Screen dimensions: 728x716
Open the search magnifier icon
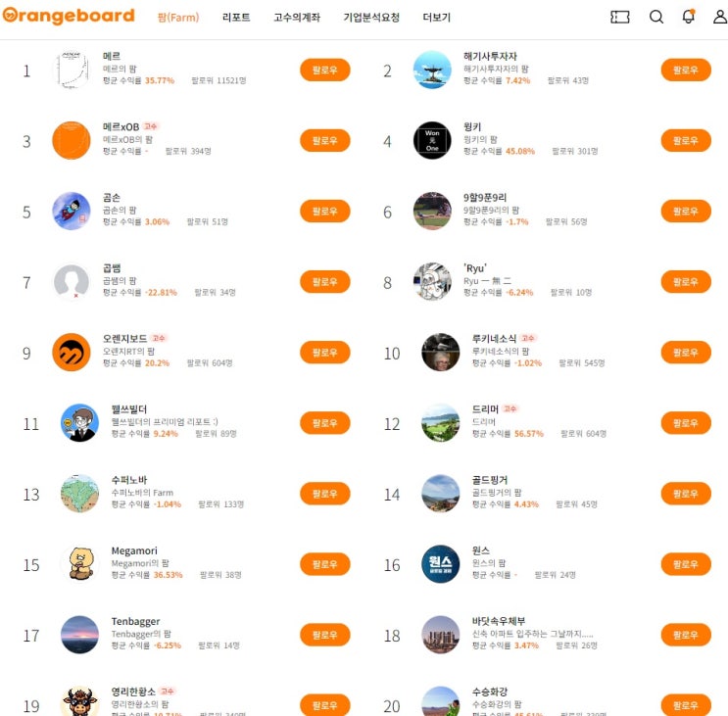(656, 17)
